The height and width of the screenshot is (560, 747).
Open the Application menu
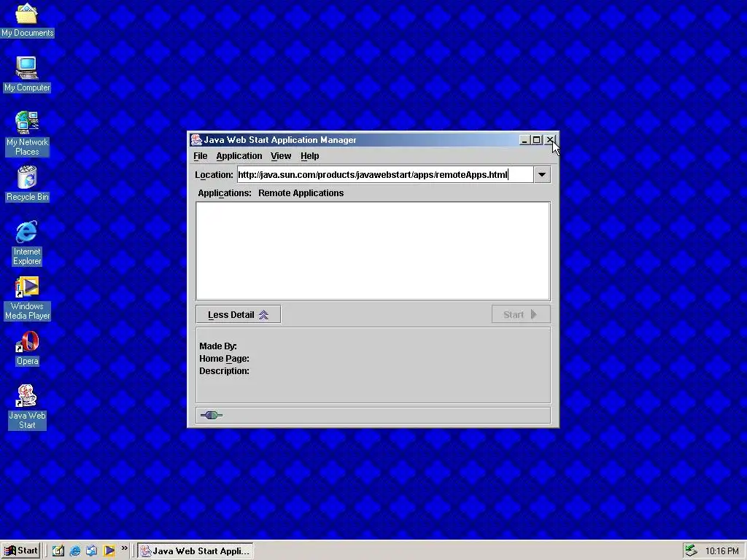(x=239, y=156)
